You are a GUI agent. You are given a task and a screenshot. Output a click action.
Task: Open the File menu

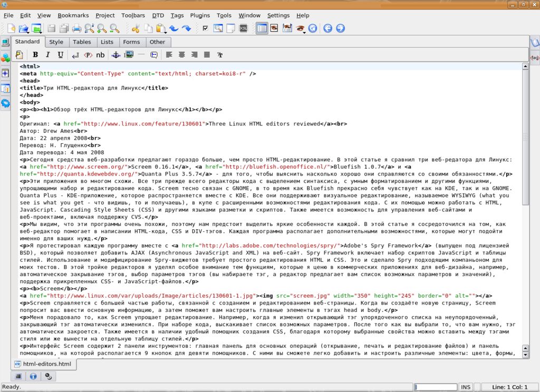pos(8,15)
